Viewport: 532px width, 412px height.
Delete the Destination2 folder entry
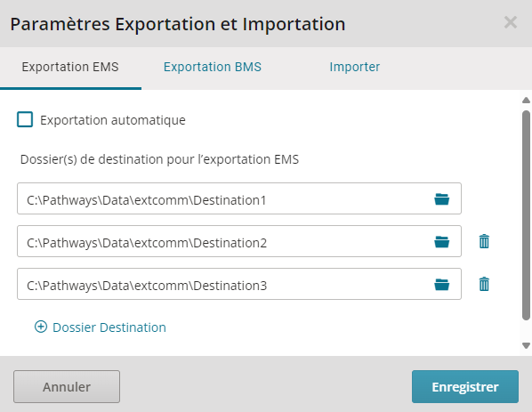click(484, 241)
